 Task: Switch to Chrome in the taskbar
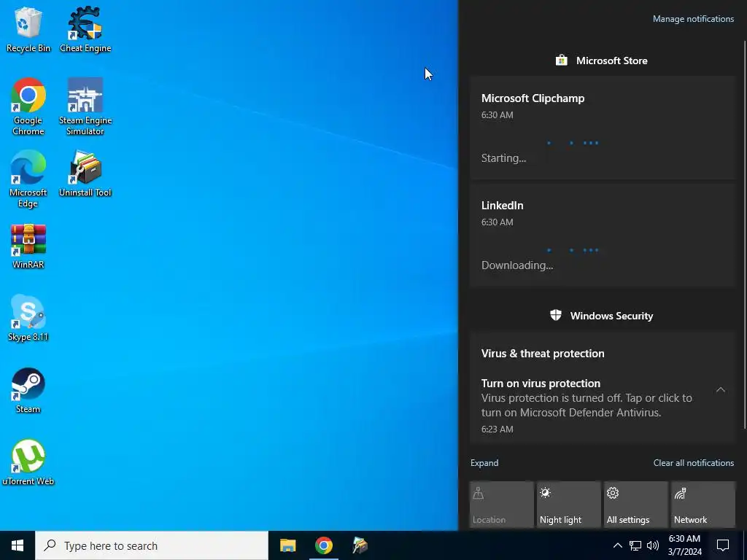tap(323, 545)
